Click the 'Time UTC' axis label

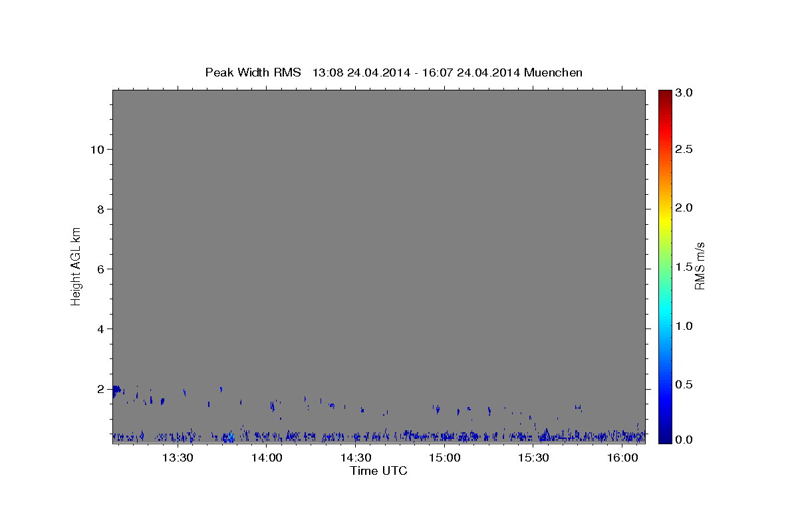[378, 471]
